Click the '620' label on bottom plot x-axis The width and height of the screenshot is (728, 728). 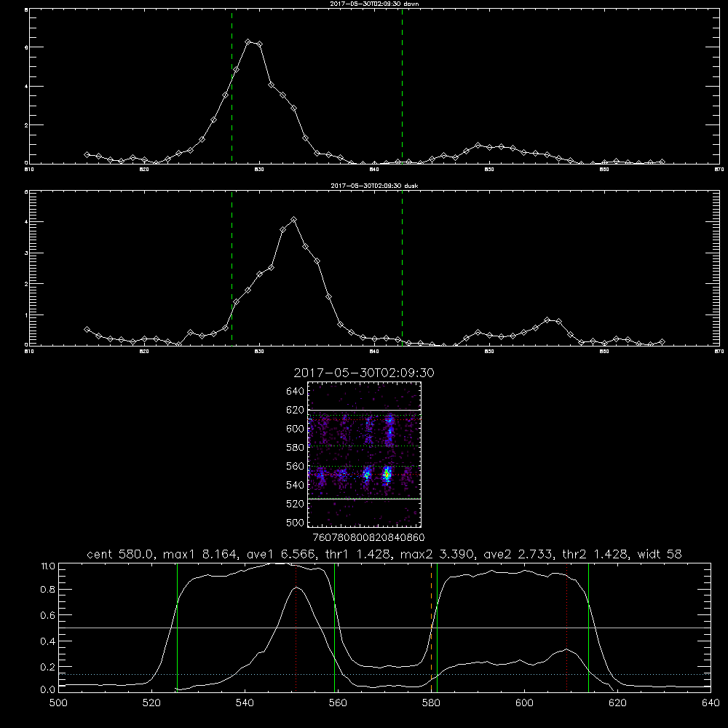click(617, 703)
